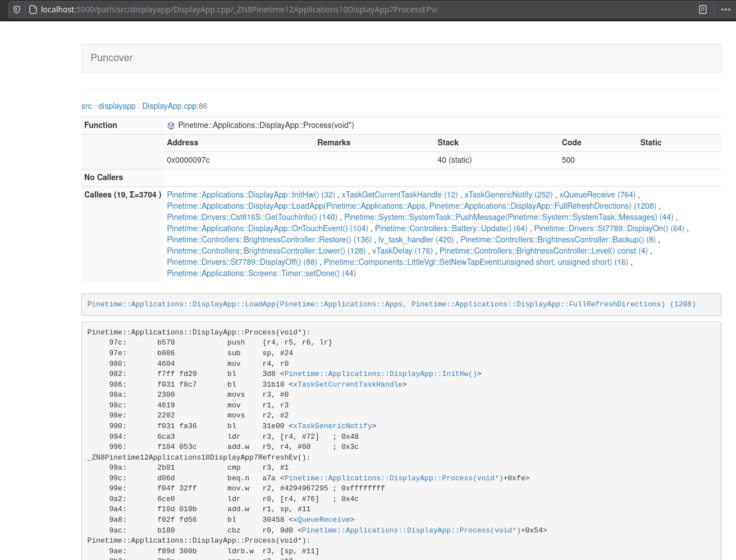Screen dimensions: 736x560
Task: Open InitHw() callee link in Callees list
Action: 250,195
